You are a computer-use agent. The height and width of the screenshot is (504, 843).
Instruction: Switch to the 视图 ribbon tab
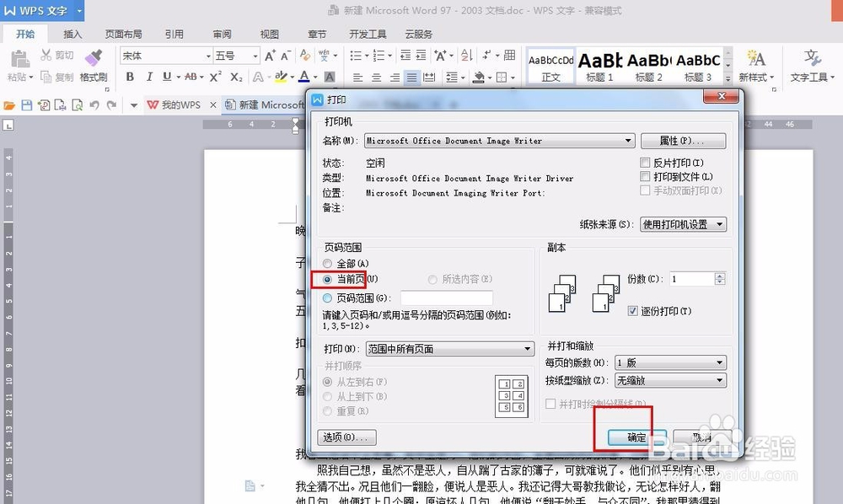click(270, 34)
